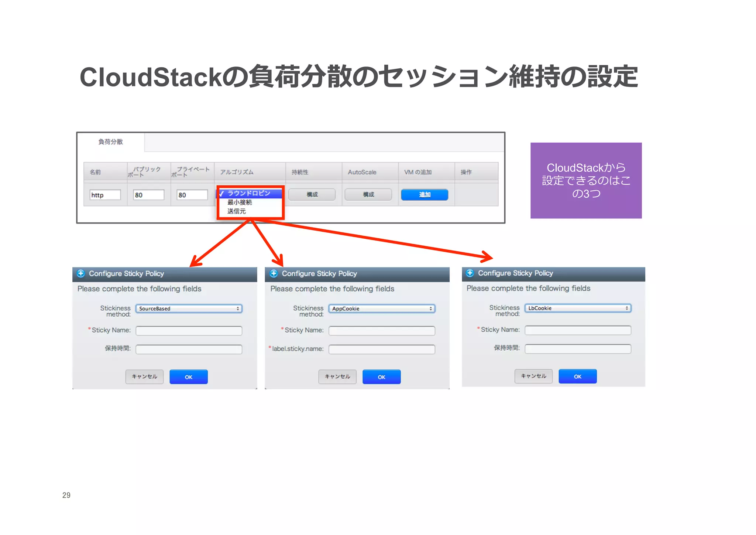Click 構成 button under 持続性 column

[x=312, y=195]
